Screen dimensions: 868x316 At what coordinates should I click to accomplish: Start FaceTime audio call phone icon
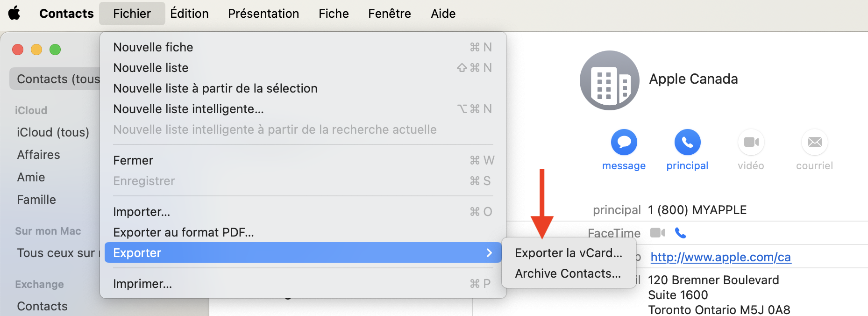tap(681, 233)
